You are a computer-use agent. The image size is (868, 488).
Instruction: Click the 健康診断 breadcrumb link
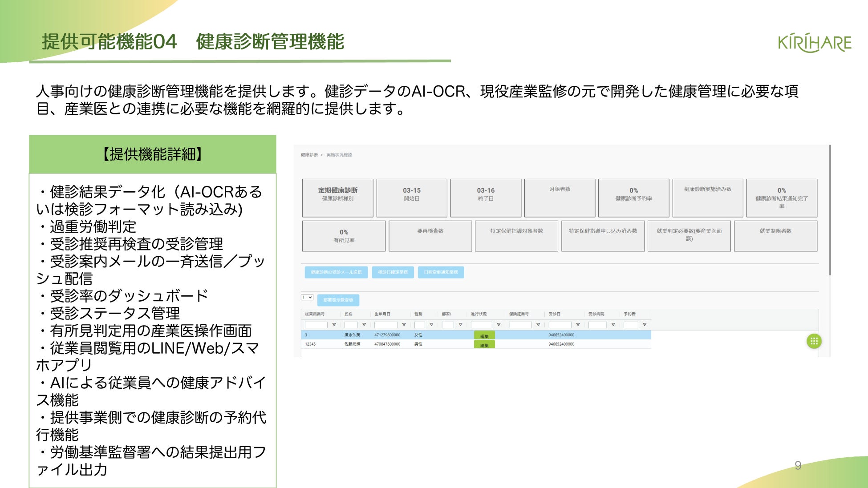pyautogui.click(x=309, y=155)
